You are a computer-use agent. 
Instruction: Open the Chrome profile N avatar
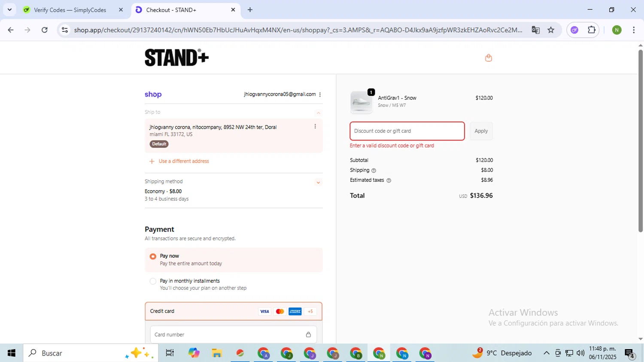(x=617, y=30)
